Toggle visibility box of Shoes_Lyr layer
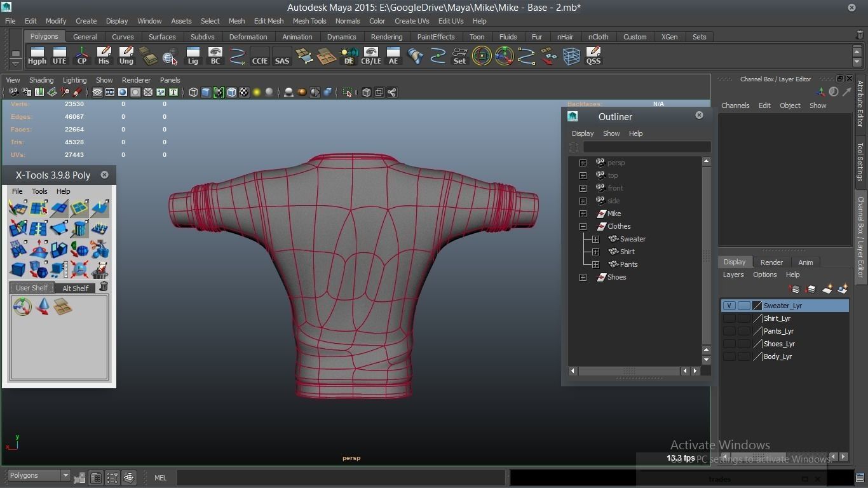The width and height of the screenshot is (868, 488). point(729,344)
